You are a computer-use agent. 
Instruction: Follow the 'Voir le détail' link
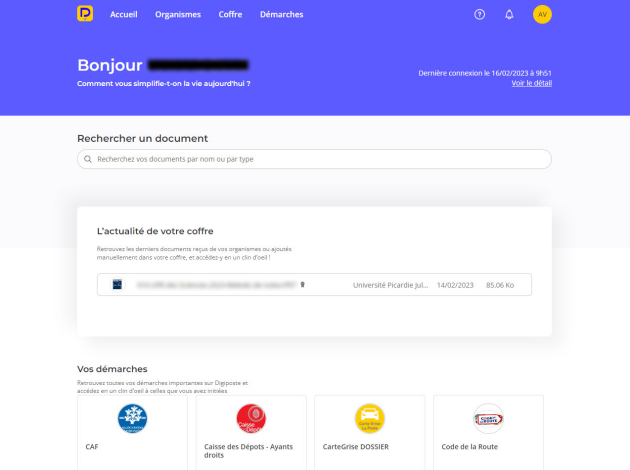(531, 83)
